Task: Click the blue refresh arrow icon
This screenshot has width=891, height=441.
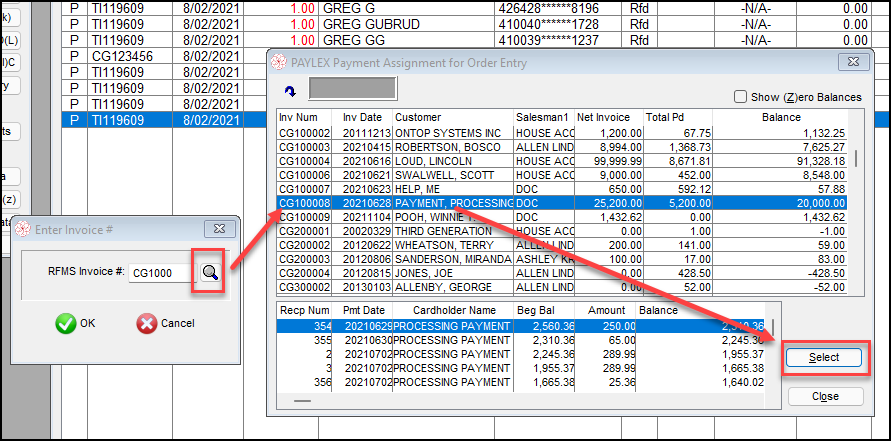Action: (x=290, y=91)
